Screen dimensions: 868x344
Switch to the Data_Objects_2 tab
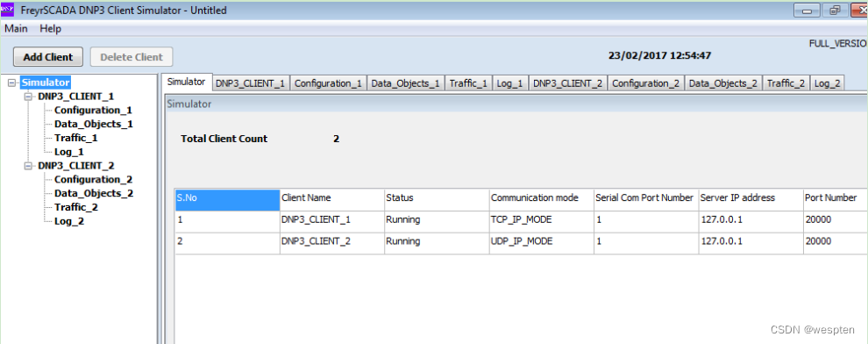coord(723,83)
